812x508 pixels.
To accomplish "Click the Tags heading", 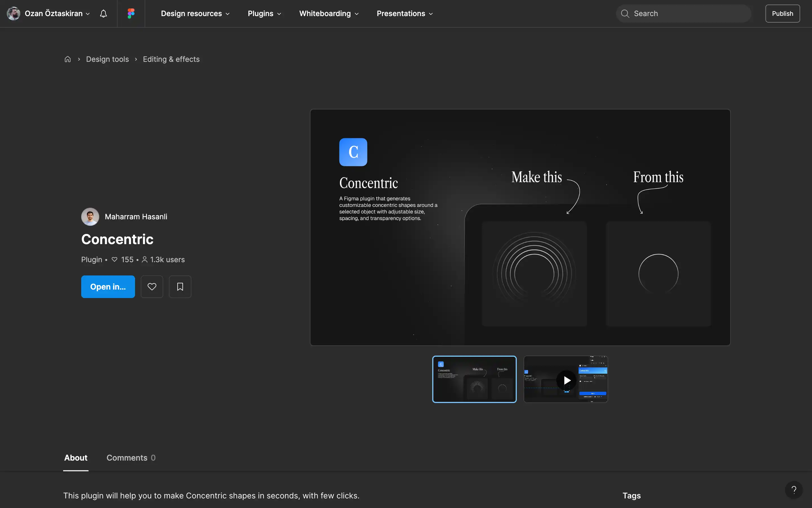I will coord(632,496).
